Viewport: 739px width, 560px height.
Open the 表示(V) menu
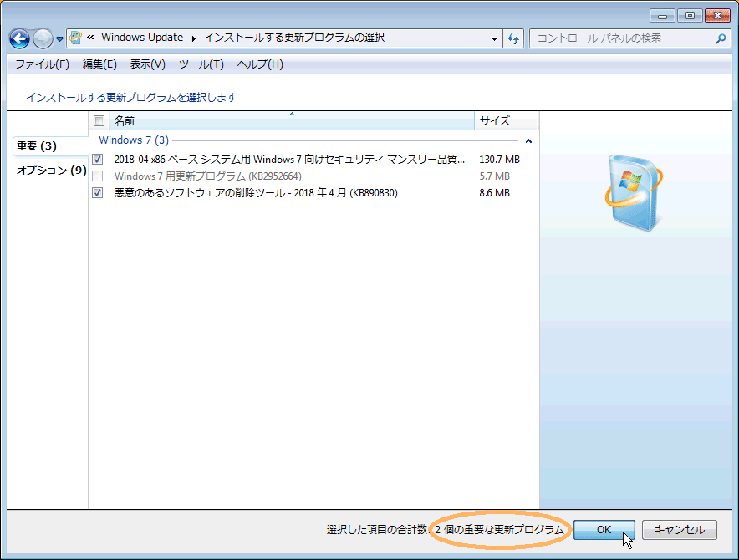tap(147, 64)
